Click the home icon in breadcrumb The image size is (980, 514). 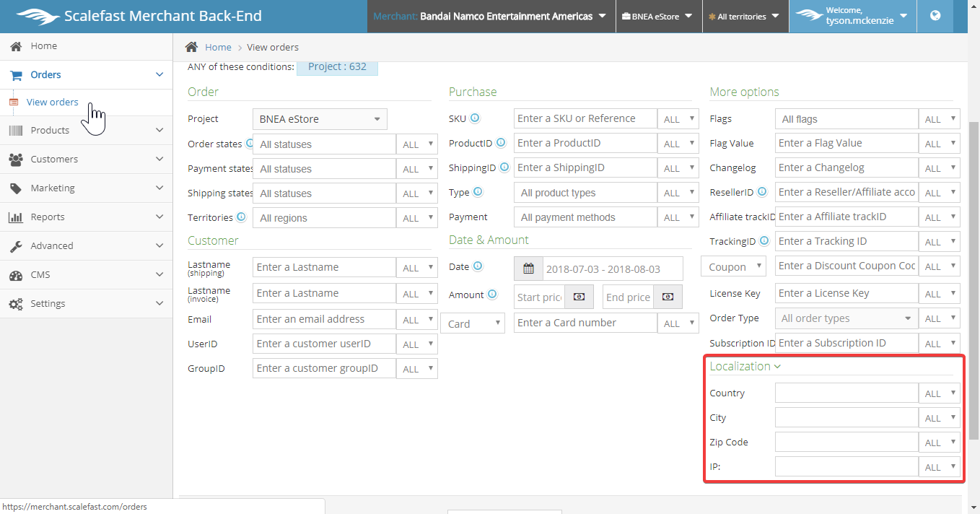tap(191, 47)
